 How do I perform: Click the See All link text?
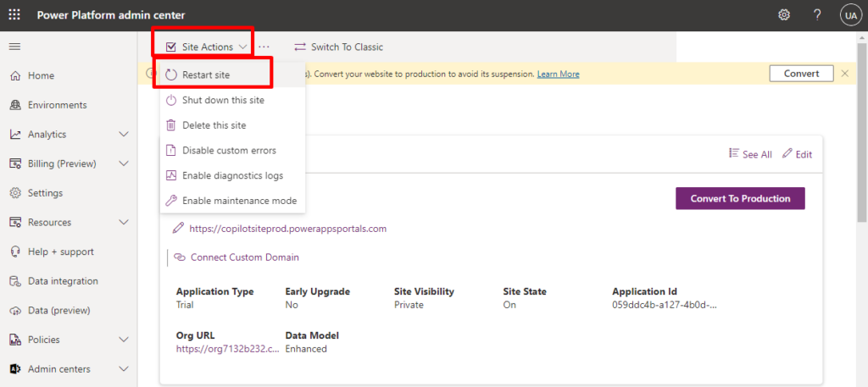(x=757, y=155)
